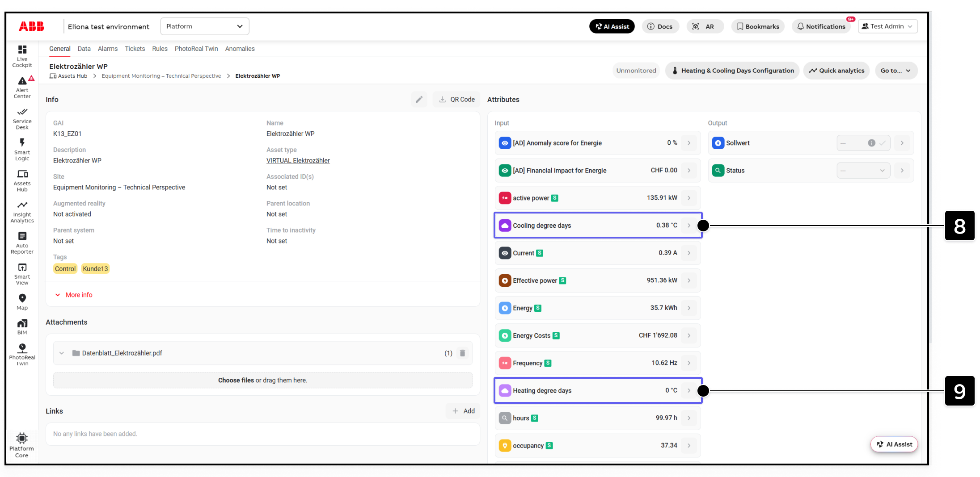The height and width of the screenshot is (477, 980).
Task: Open the Rules tab
Action: tap(160, 49)
